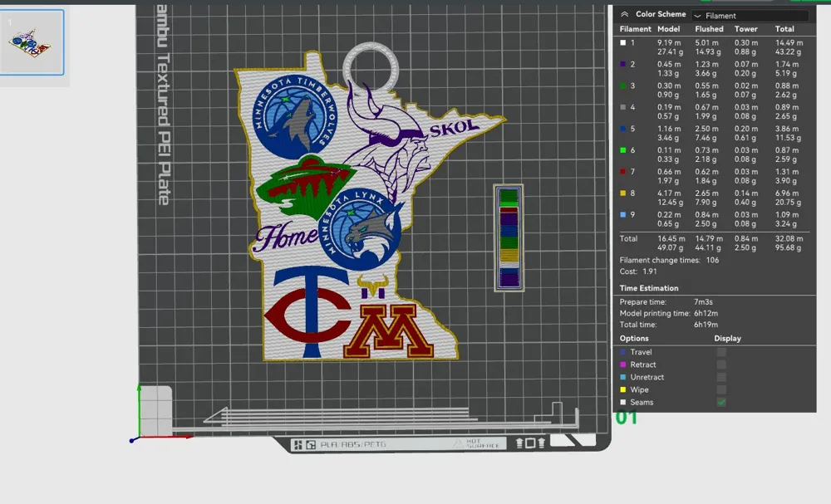Click the Seams option label
Screen dimensions: 831x504
[x=642, y=403]
